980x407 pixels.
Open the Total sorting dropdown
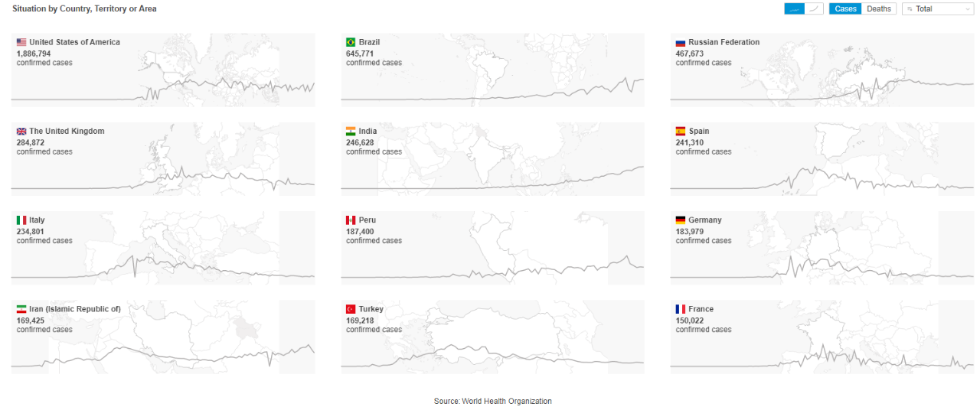938,9
